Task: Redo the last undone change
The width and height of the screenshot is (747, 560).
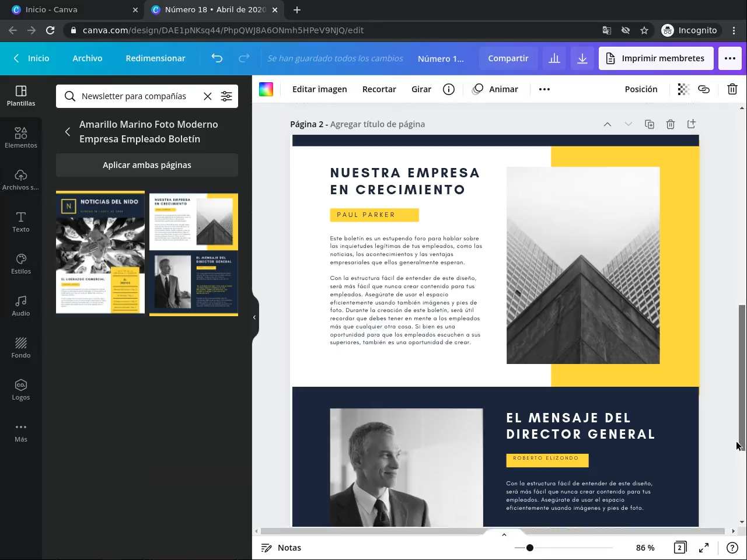Action: coord(244,58)
